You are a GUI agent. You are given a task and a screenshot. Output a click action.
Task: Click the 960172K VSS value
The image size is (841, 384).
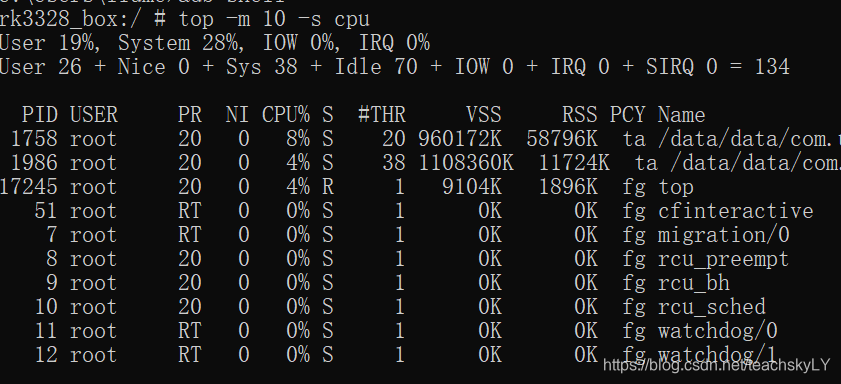[x=460, y=139]
